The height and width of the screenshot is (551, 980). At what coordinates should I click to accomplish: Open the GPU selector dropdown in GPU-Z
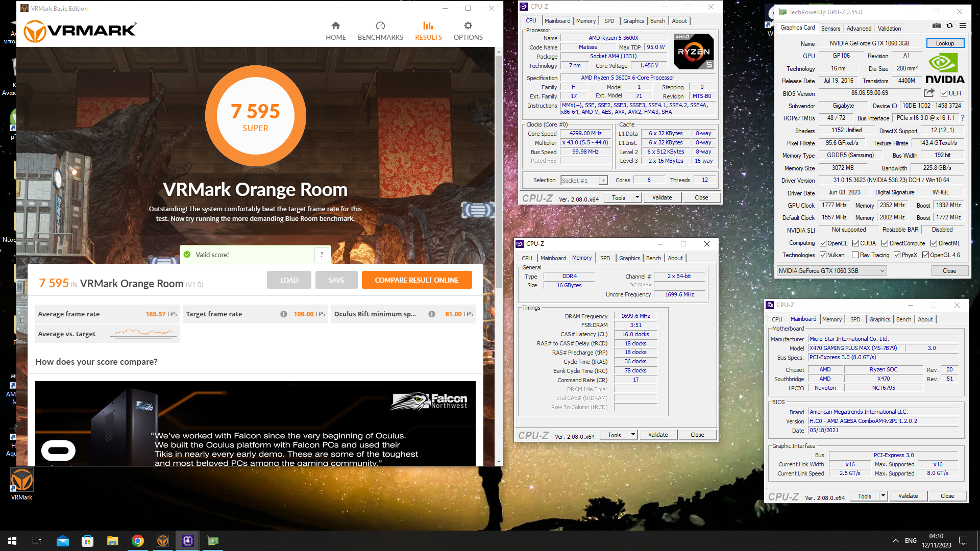point(831,271)
